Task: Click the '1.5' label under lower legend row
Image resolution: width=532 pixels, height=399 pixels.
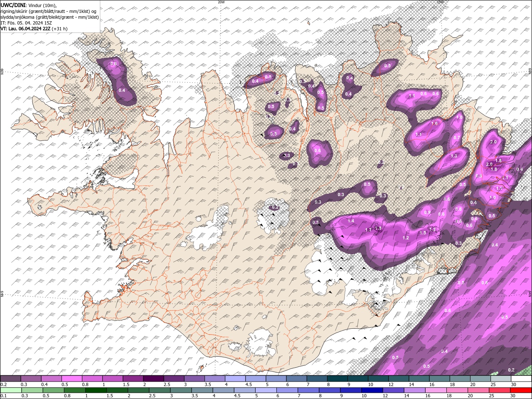Action: point(110,396)
